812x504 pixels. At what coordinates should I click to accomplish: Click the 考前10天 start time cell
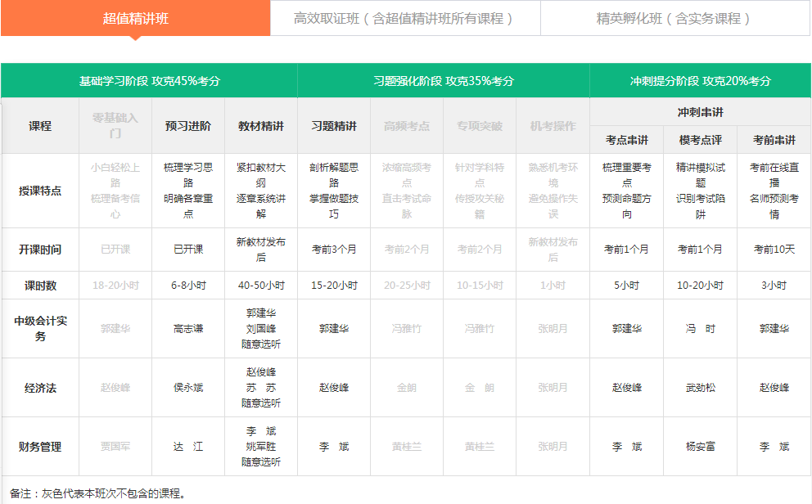tap(774, 250)
